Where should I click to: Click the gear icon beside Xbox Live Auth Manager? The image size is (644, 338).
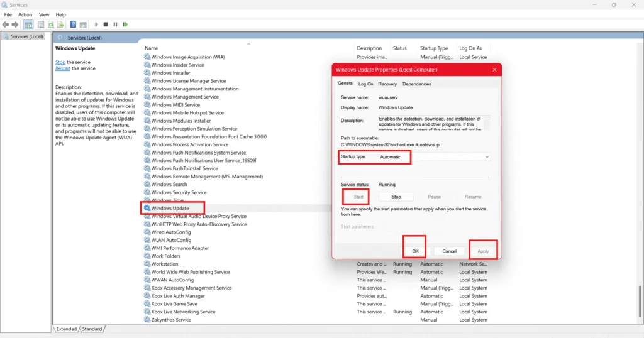point(147,296)
